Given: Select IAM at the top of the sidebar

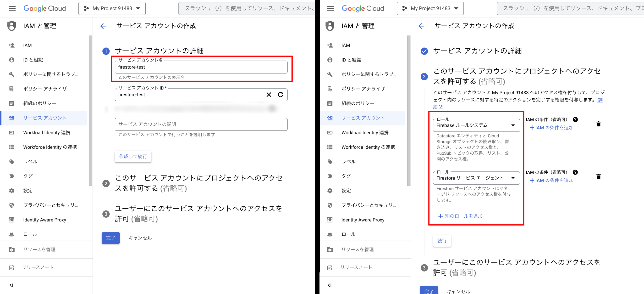Looking at the screenshot, I should coord(27,45).
